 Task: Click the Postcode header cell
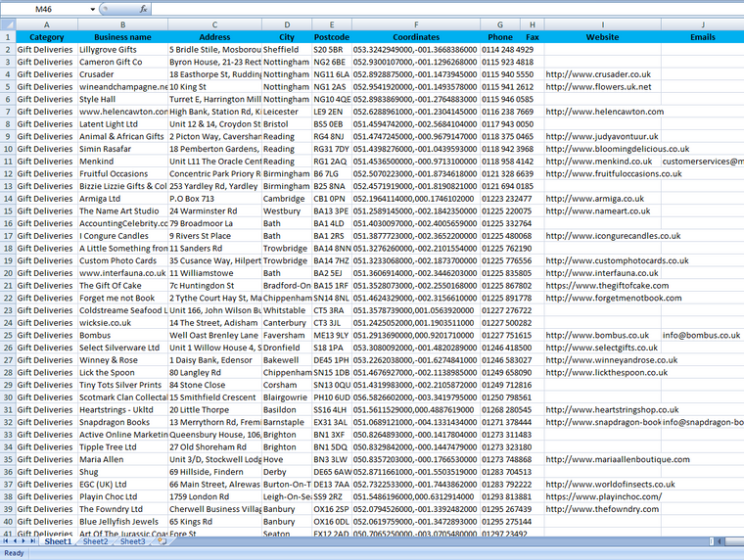click(332, 37)
